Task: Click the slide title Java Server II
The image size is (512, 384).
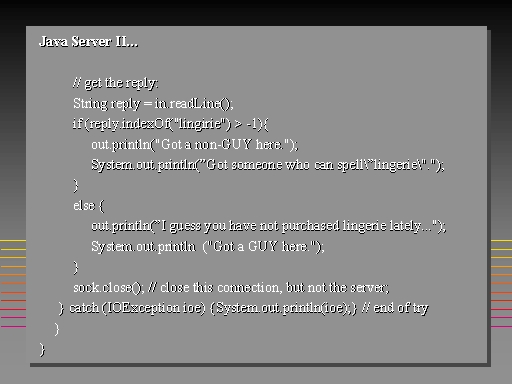Action: click(88, 42)
